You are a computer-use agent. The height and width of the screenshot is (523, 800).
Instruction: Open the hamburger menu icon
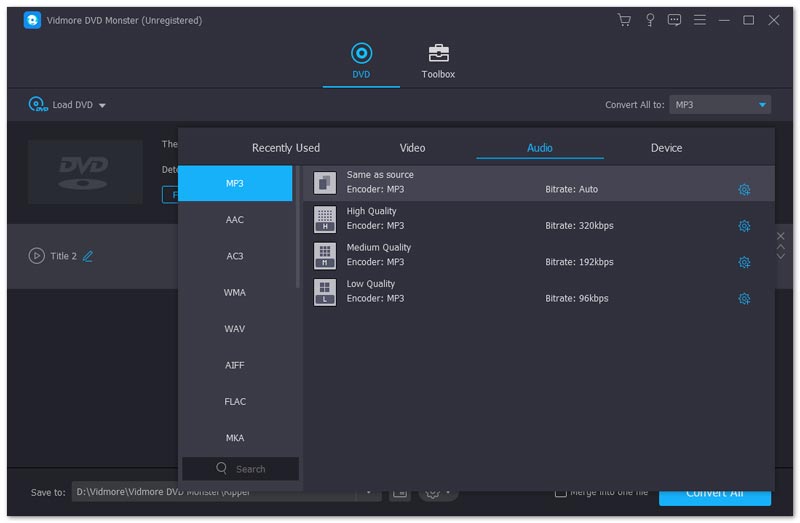coord(699,20)
